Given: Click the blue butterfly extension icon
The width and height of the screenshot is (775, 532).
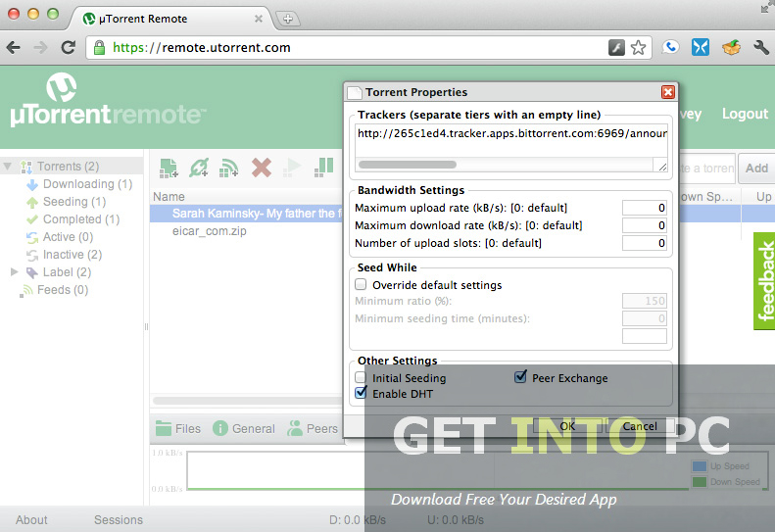Looking at the screenshot, I should pyautogui.click(x=701, y=47).
